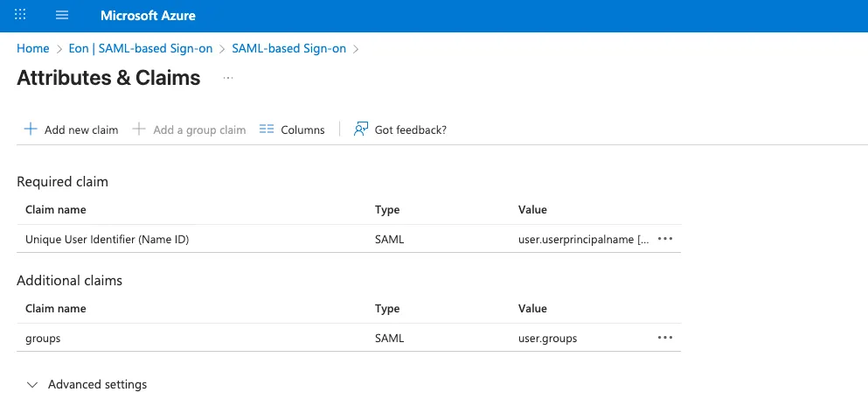Image resolution: width=868 pixels, height=420 pixels.
Task: Click the feedback person icon
Action: pos(361,129)
